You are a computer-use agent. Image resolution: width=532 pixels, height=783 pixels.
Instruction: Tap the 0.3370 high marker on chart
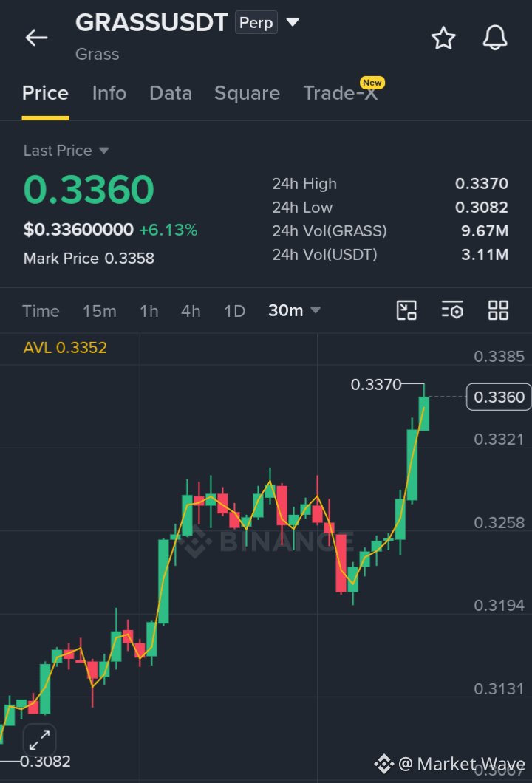pyautogui.click(x=375, y=385)
